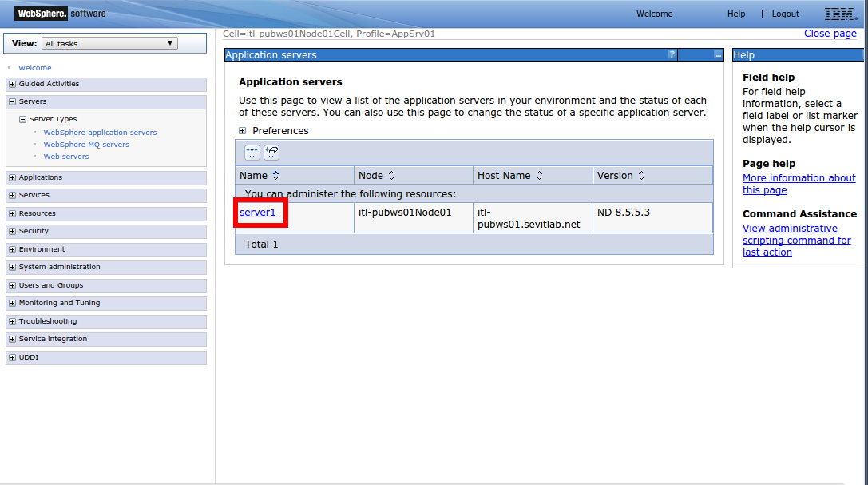The width and height of the screenshot is (868, 485).
Task: Collapse the Server Types subtree
Action: 22,119
